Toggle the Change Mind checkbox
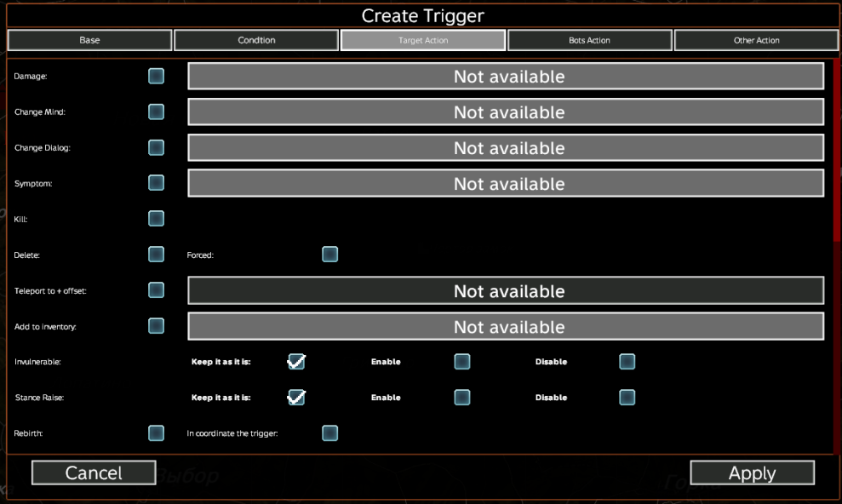The width and height of the screenshot is (842, 504). 157,112
